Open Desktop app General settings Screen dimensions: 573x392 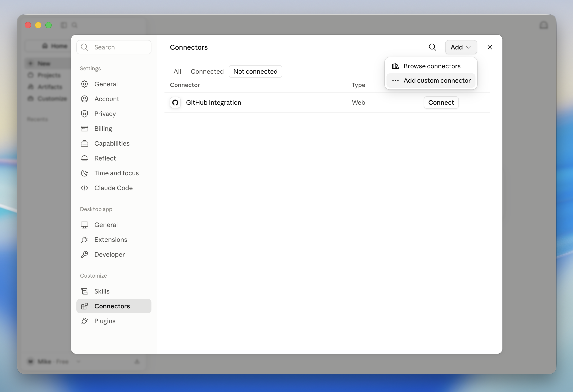[114, 225]
